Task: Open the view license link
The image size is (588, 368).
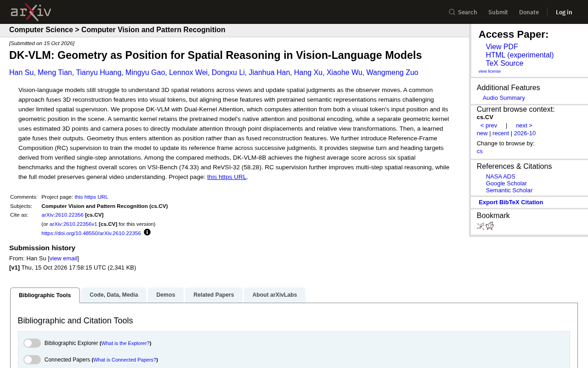Action: coord(490,71)
